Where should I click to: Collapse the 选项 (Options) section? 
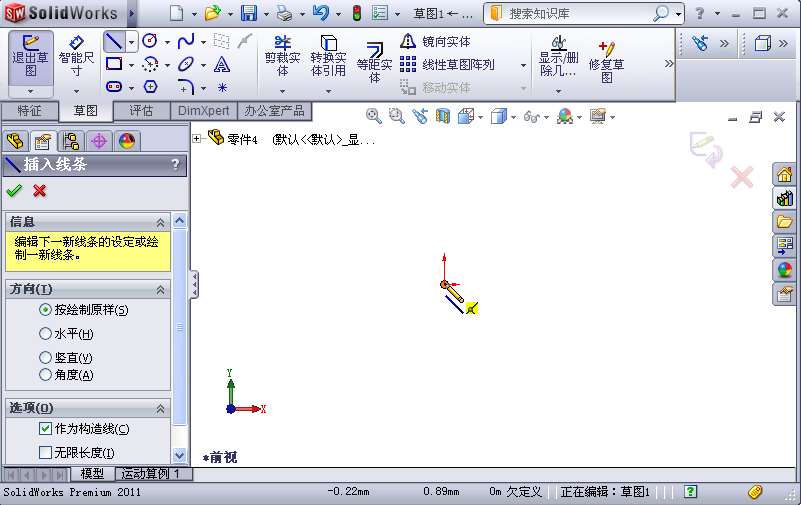point(160,408)
